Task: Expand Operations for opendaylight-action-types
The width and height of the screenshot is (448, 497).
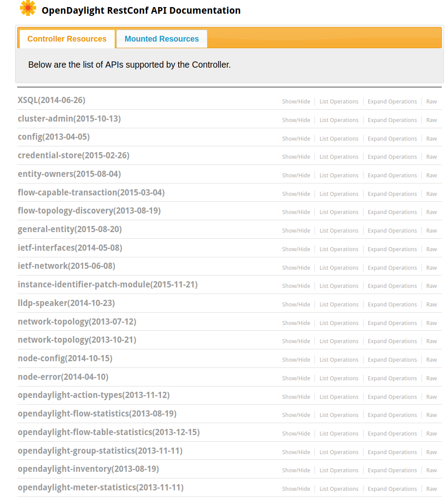Action: click(392, 397)
